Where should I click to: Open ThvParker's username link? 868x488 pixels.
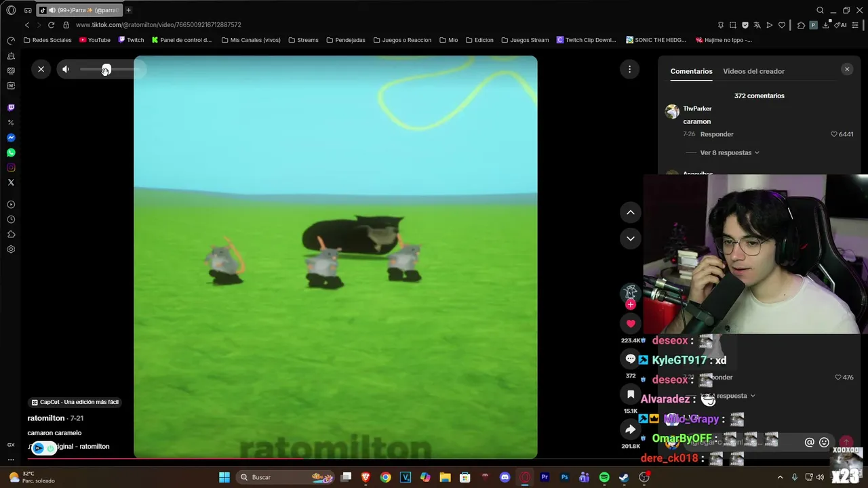tap(697, 108)
